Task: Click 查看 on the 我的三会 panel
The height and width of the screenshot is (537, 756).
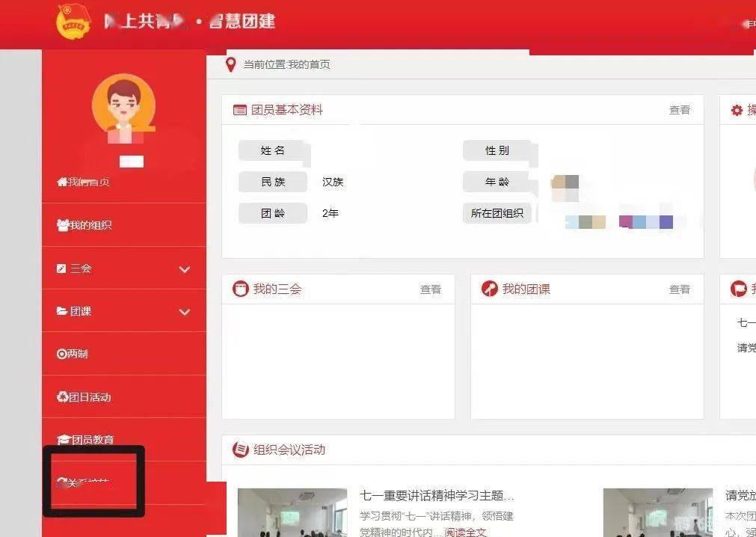Action: click(x=431, y=289)
